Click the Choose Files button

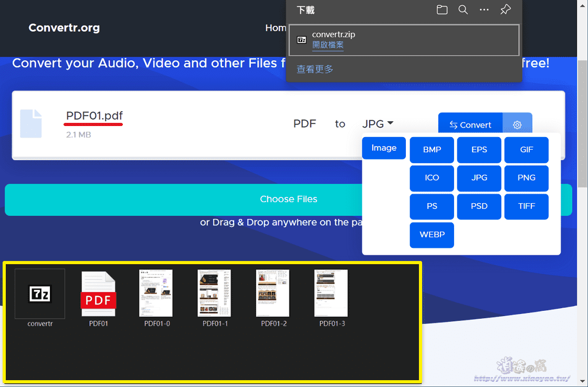point(288,200)
